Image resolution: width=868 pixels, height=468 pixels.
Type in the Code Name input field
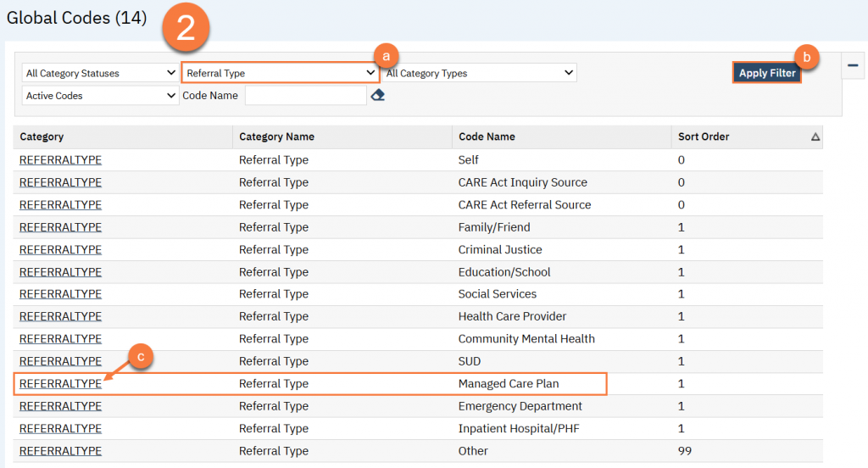(305, 96)
